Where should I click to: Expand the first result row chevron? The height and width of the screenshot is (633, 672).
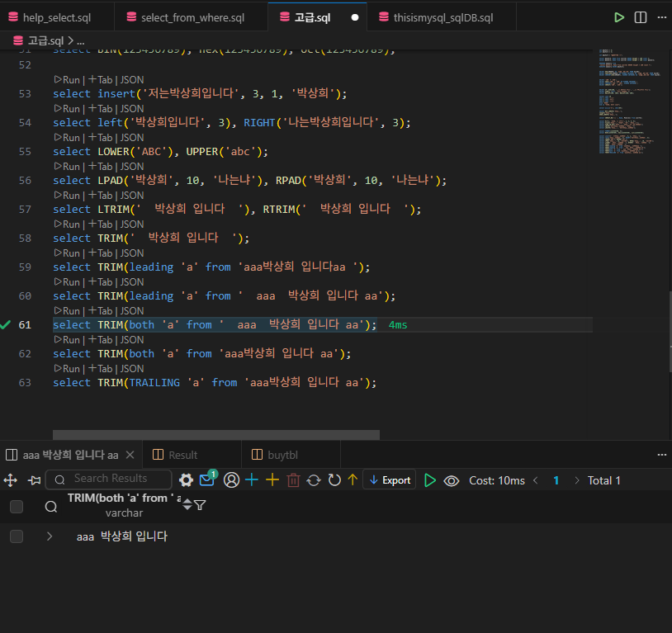coord(50,536)
